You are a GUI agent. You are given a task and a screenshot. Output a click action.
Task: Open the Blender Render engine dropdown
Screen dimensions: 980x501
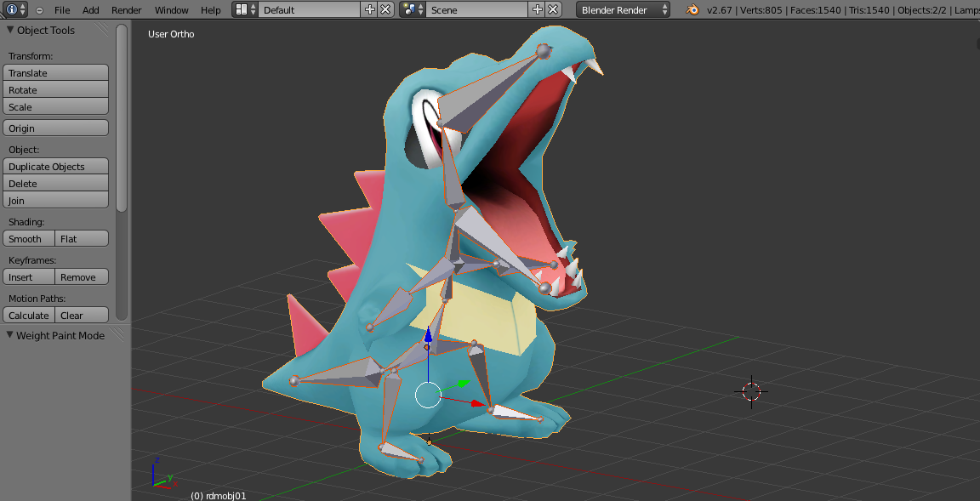pos(623,10)
